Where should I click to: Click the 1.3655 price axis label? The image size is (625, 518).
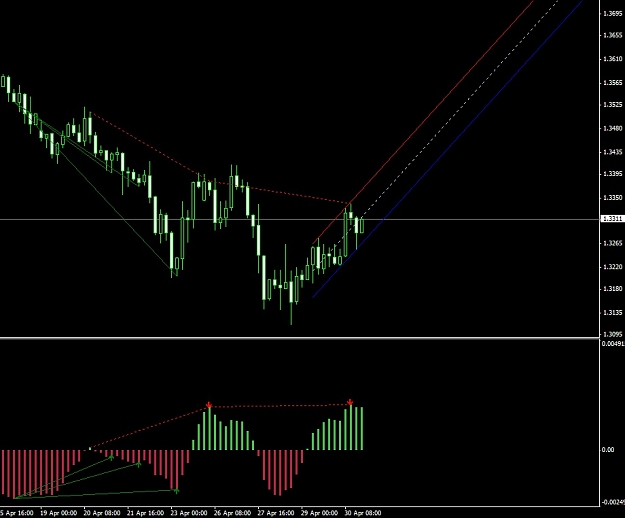tap(613, 35)
